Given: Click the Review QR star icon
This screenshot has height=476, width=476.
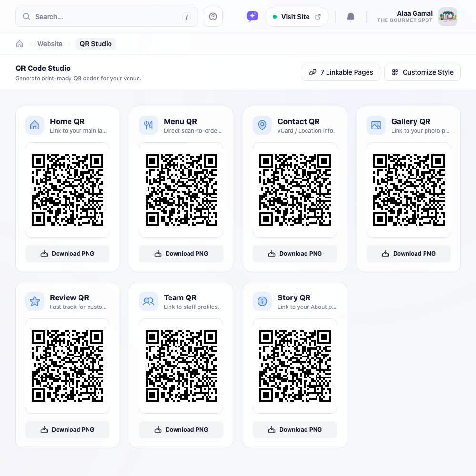Looking at the screenshot, I should tap(35, 301).
